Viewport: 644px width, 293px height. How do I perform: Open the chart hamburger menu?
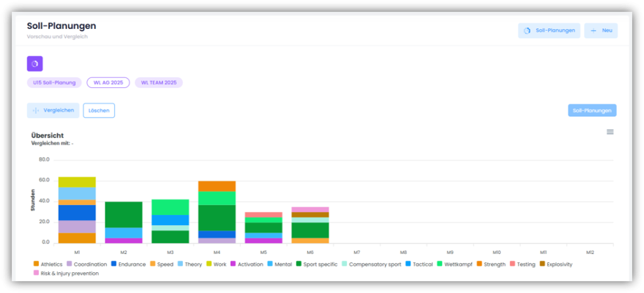609,132
